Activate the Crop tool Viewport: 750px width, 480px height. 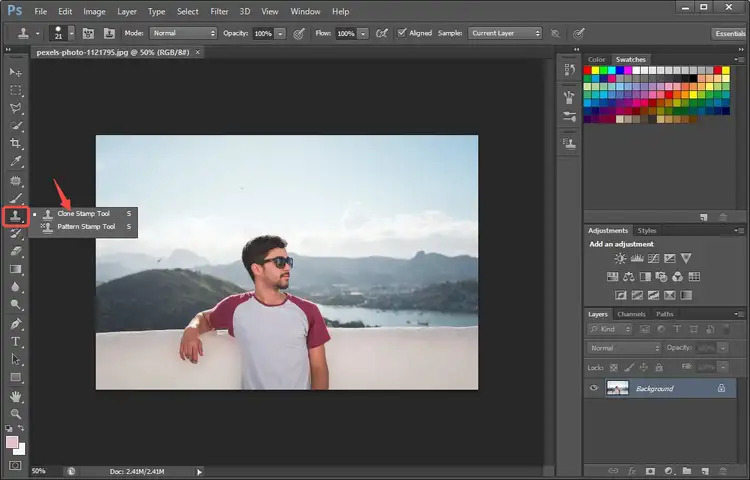coord(16,143)
